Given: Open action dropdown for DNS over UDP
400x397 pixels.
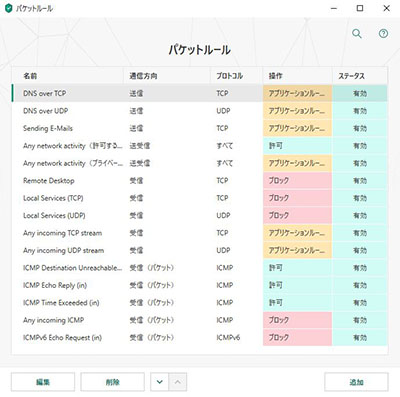Looking at the screenshot, I should tap(298, 111).
